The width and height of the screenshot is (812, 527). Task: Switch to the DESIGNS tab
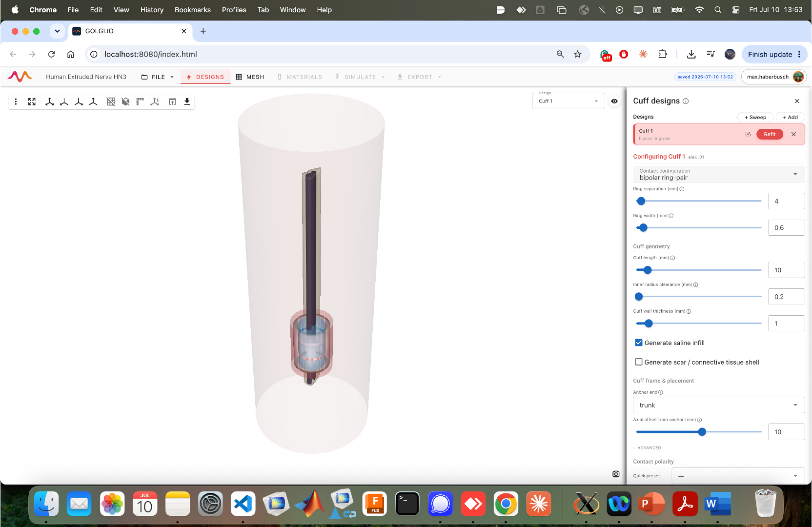(x=205, y=77)
